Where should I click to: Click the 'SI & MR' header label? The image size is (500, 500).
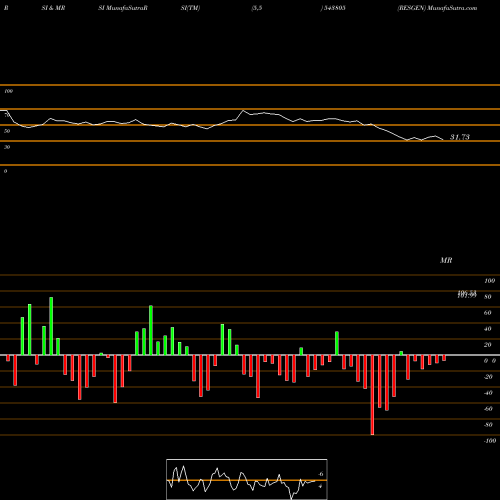(53, 8)
